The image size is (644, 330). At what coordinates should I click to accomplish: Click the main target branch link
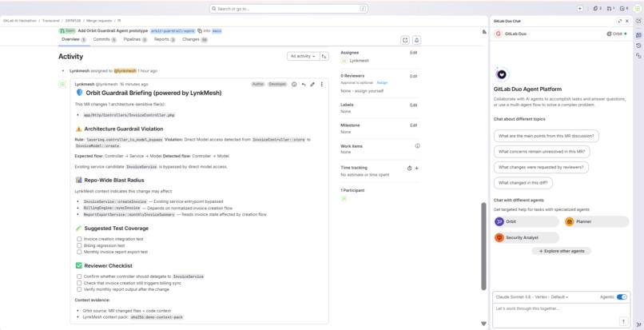click(x=217, y=31)
